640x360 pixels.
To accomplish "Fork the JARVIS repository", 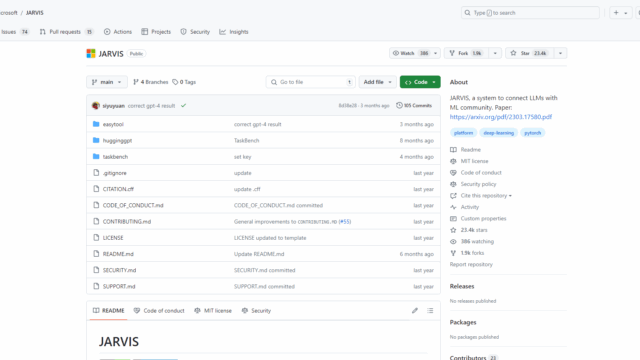I will (x=465, y=53).
